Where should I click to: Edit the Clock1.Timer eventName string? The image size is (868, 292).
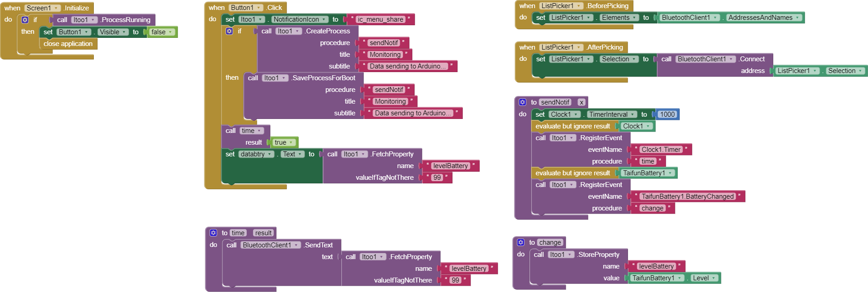(661, 150)
